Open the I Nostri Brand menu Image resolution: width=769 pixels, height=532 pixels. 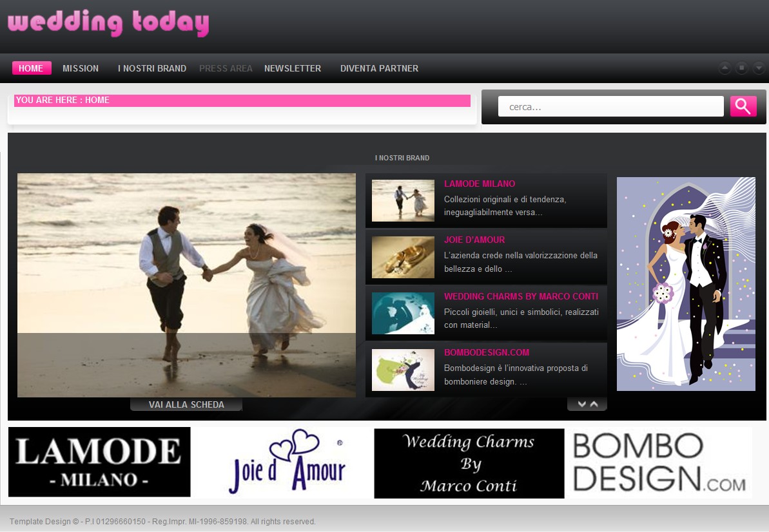[x=152, y=68]
